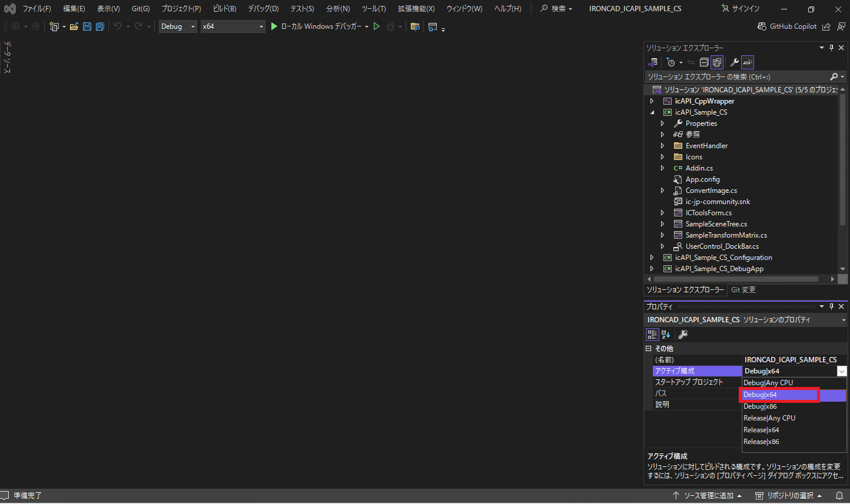Click alphabetical sort icon in Properties panel
850x504 pixels.
pyautogui.click(x=666, y=335)
